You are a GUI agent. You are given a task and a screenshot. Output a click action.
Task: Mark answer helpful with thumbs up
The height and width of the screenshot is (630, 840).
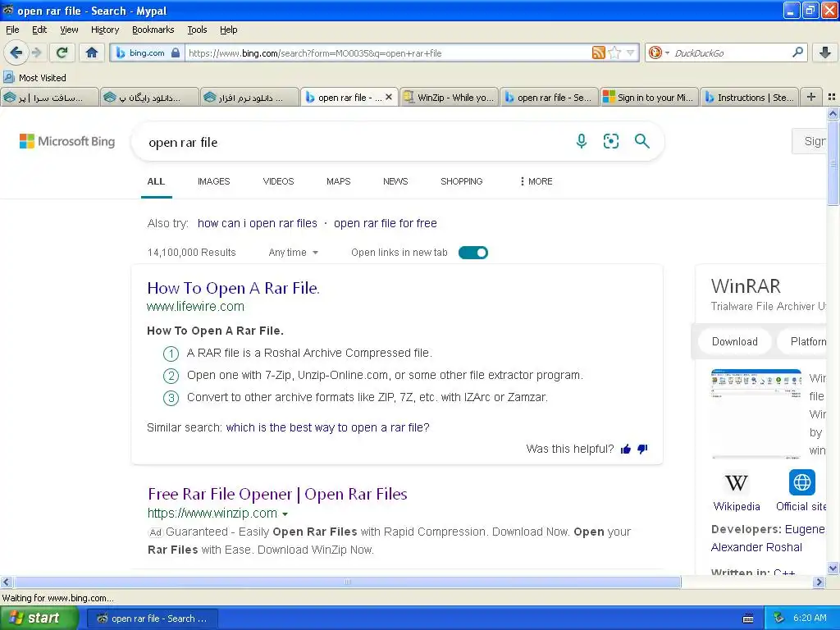[626, 449]
